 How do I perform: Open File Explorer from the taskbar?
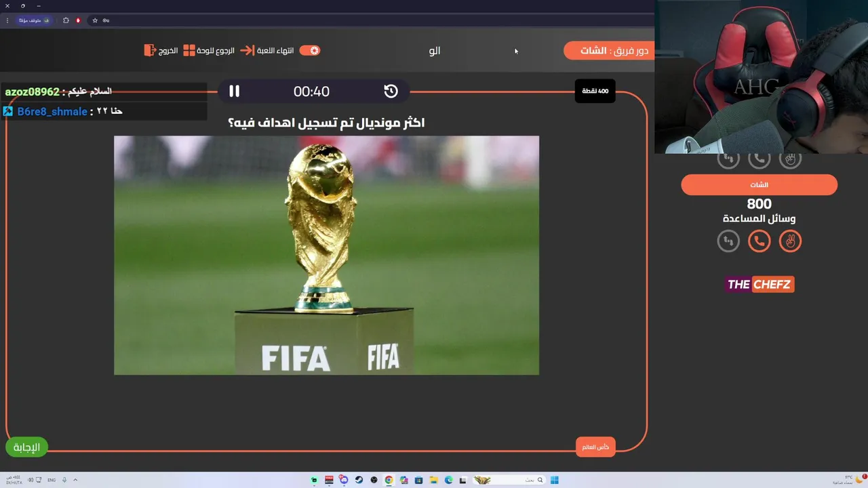[434, 480]
